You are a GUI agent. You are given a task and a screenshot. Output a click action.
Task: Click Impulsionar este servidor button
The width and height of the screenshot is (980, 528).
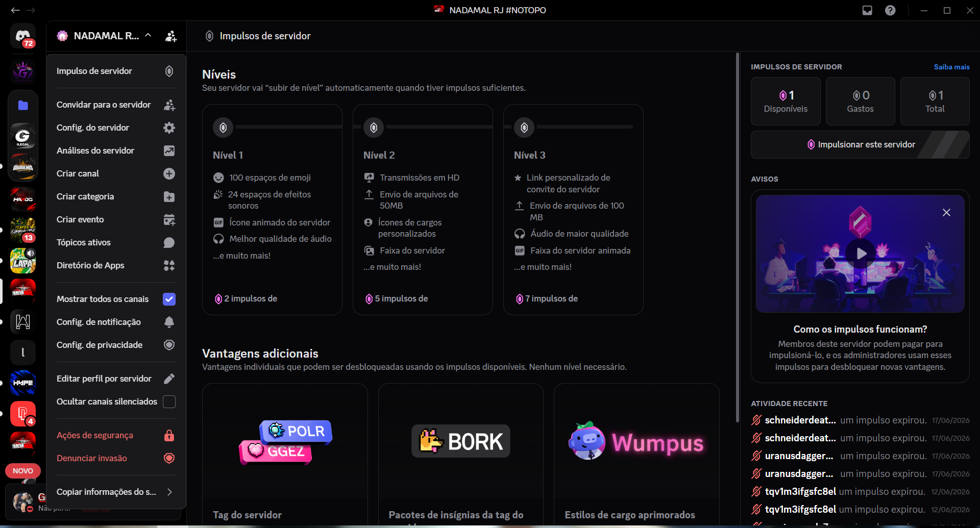pyautogui.click(x=860, y=144)
